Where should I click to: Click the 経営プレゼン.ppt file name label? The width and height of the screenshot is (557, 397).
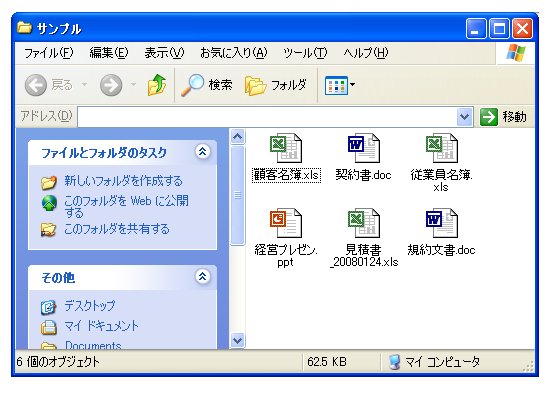point(286,256)
